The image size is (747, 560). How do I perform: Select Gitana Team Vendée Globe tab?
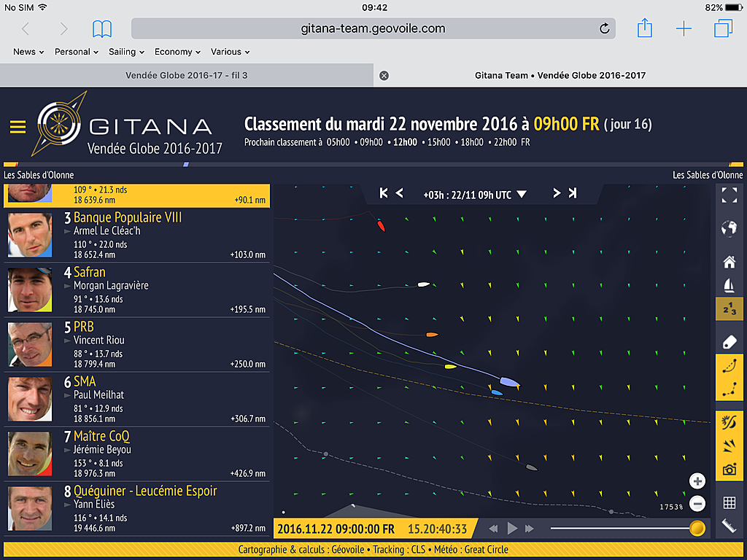click(560, 75)
